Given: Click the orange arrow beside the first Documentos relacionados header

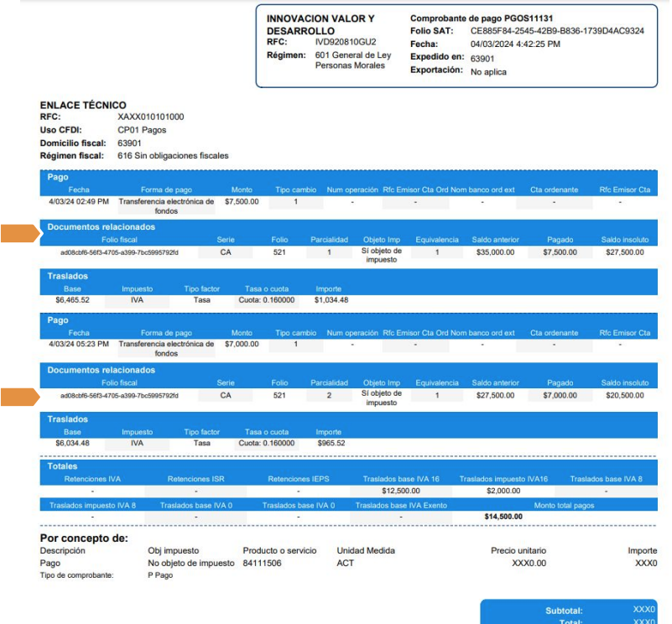Looking at the screenshot, I should [x=17, y=233].
